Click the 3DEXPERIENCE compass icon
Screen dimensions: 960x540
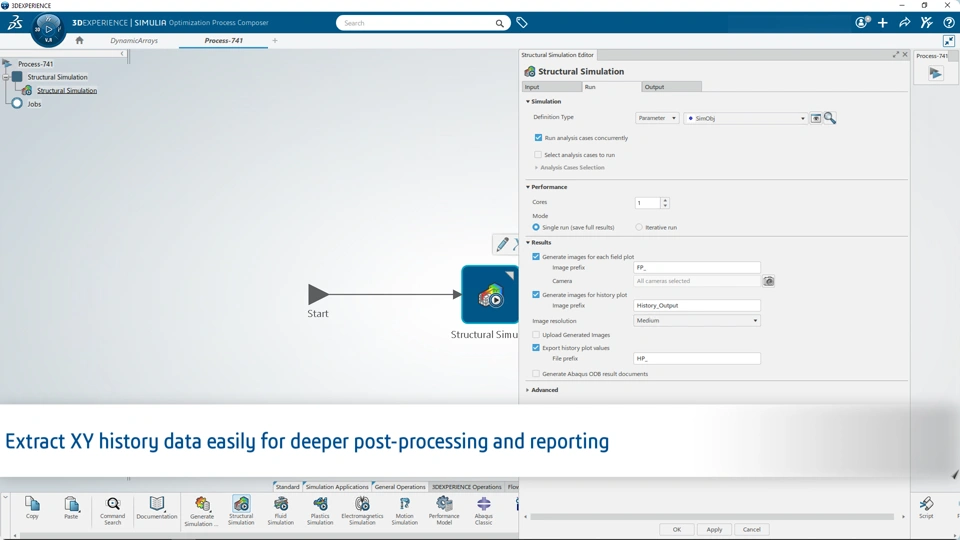point(48,29)
